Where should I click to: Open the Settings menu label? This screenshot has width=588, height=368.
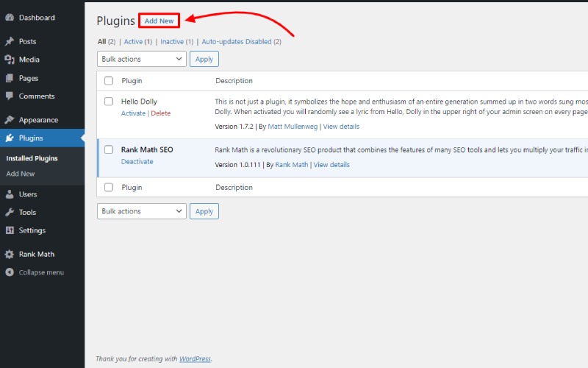[x=32, y=230]
